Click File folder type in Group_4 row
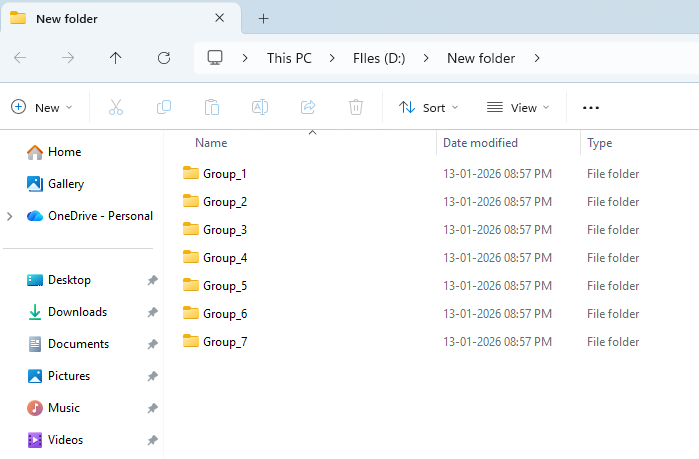This screenshot has width=699, height=459. [x=613, y=258]
